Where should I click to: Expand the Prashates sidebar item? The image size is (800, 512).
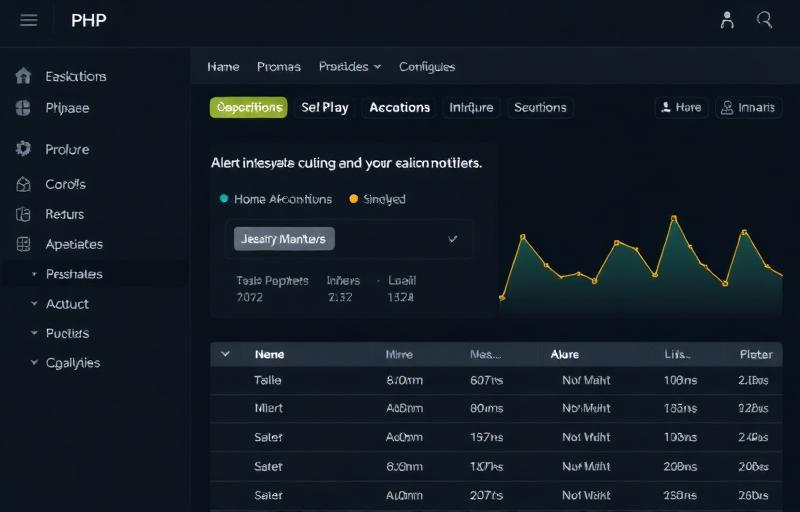[x=34, y=274]
